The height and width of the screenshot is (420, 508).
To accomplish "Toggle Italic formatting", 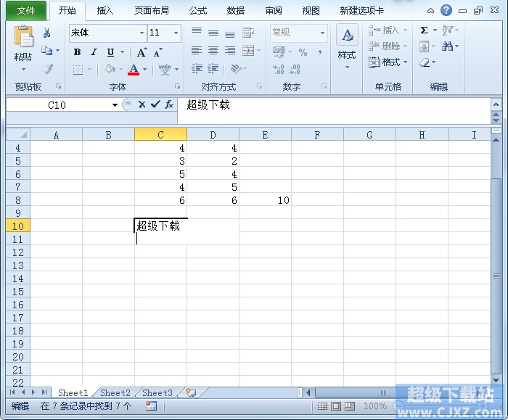I will point(94,52).
